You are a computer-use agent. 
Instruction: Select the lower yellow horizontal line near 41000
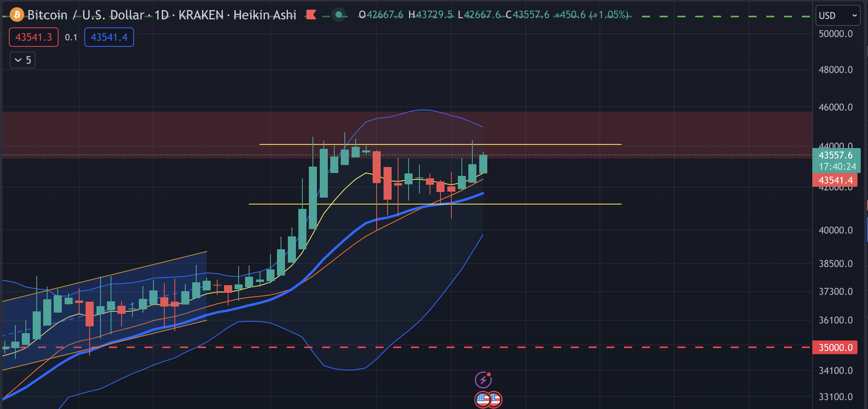[435, 204]
